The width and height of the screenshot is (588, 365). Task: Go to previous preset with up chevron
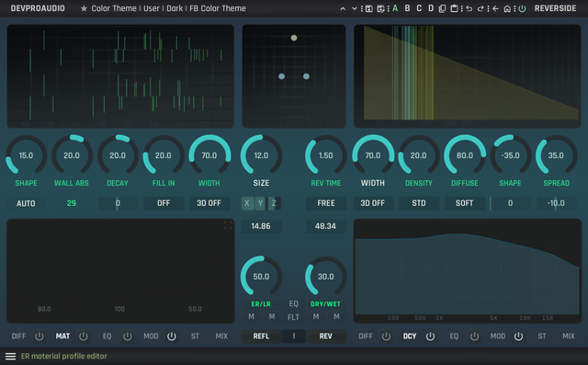click(x=343, y=8)
